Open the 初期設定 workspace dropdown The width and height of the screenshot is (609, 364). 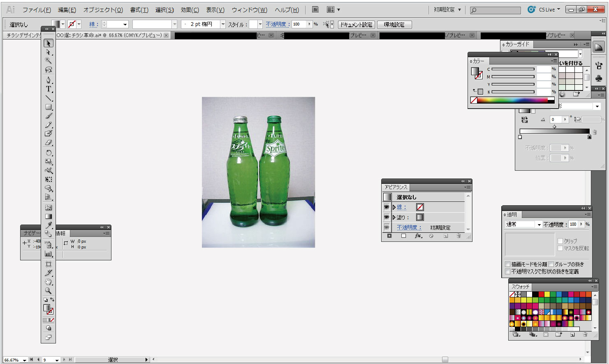(447, 9)
